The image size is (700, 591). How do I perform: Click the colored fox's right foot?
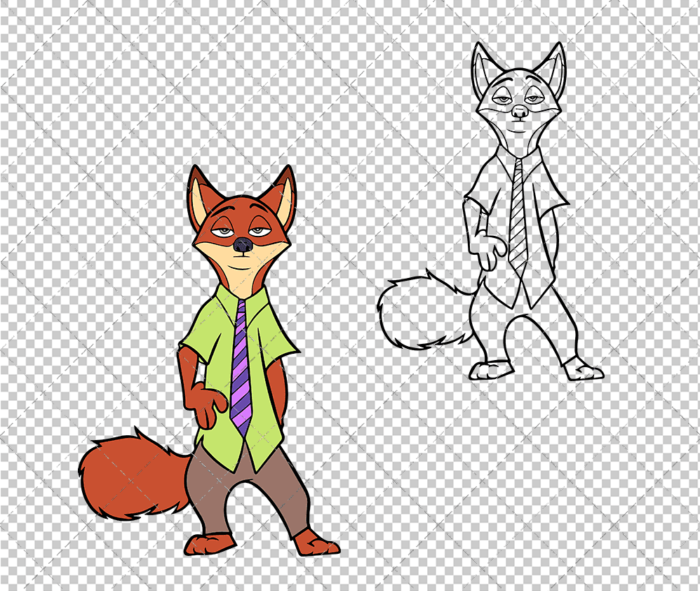[317, 544]
